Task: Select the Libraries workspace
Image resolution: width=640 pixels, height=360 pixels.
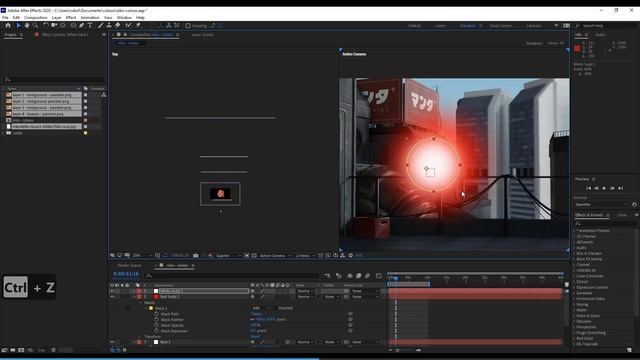Action: pyautogui.click(x=533, y=26)
